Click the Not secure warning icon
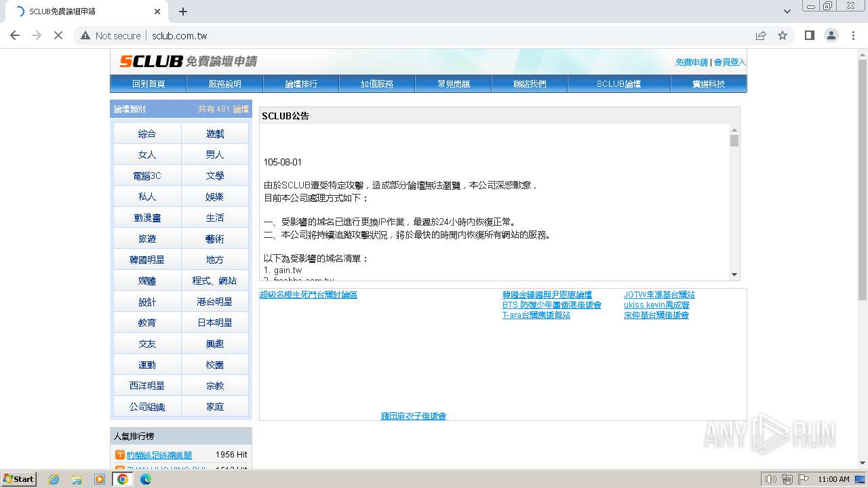868x488 pixels. click(x=85, y=36)
